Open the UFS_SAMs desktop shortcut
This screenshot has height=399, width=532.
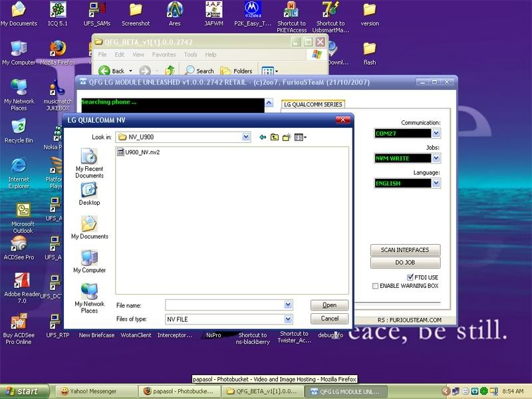coord(96,14)
